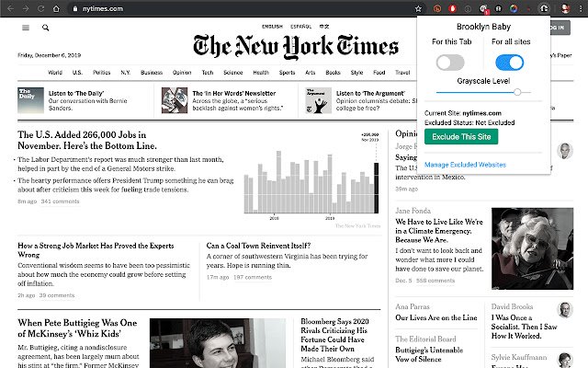Go to the Sports section
The width and height of the screenshot is (588, 368).
[287, 73]
